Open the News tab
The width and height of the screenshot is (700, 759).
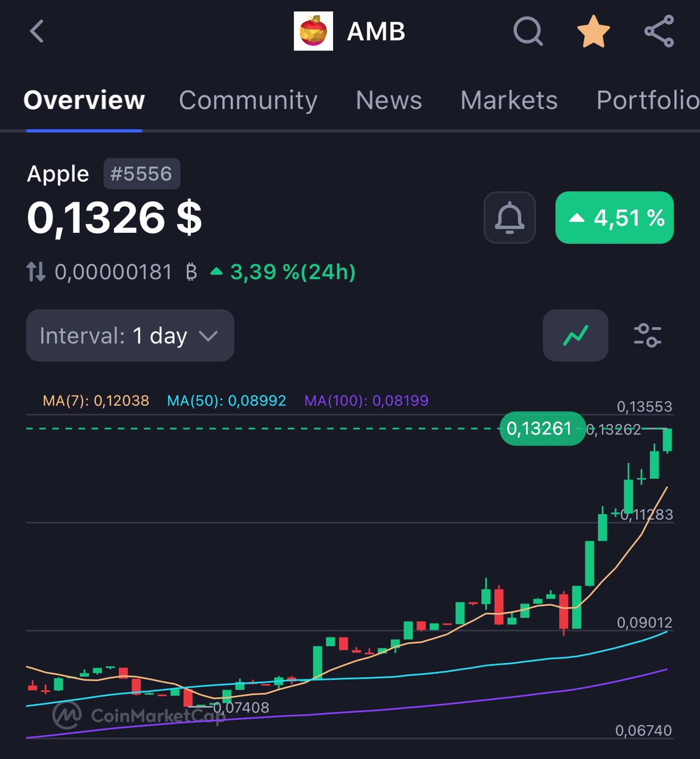(388, 100)
